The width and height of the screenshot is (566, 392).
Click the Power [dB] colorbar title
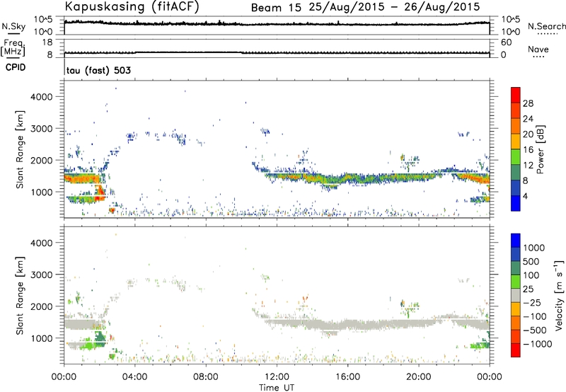pos(540,149)
